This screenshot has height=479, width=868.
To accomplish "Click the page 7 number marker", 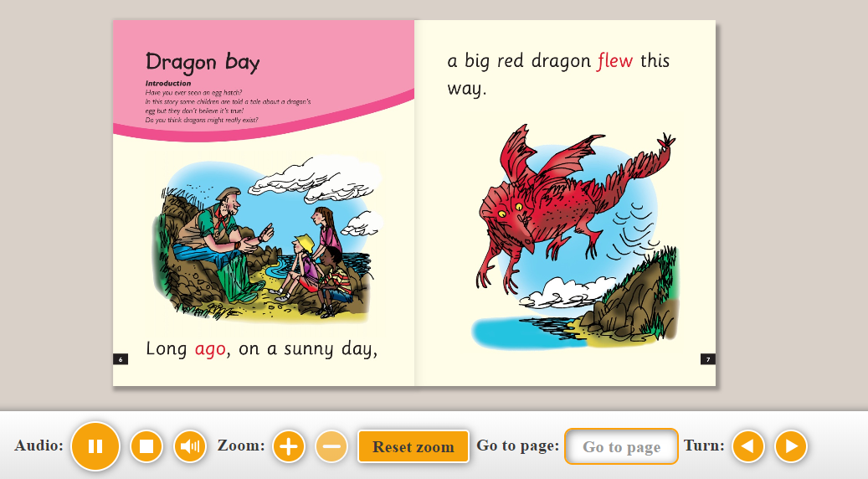I will click(708, 359).
